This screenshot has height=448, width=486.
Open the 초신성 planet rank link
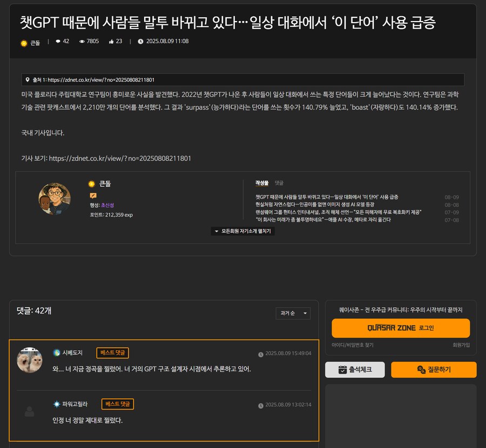pyautogui.click(x=107, y=205)
